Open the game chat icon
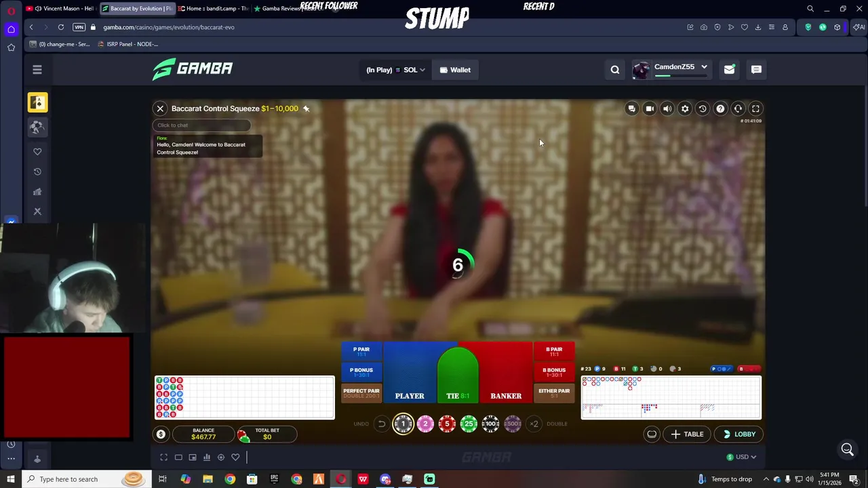The height and width of the screenshot is (488, 868). pos(632,108)
